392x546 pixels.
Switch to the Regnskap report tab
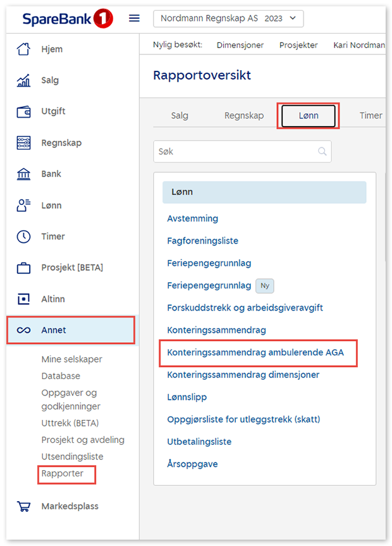click(x=243, y=116)
